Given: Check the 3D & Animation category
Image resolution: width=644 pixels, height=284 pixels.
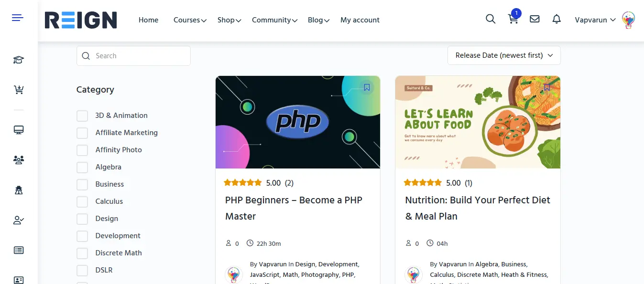Looking at the screenshot, I should [82, 116].
